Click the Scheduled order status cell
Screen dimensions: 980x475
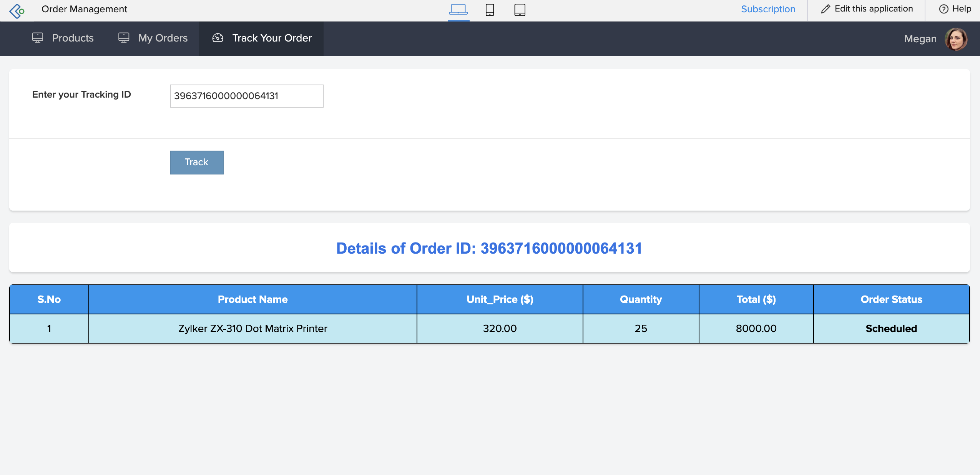pos(891,328)
